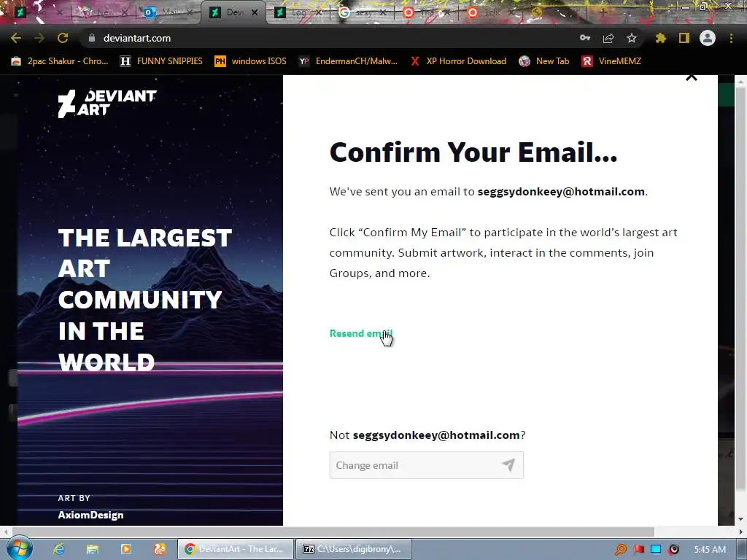Open a new tab with plus button
Viewport: 747px width, 560px height.
[603, 13]
